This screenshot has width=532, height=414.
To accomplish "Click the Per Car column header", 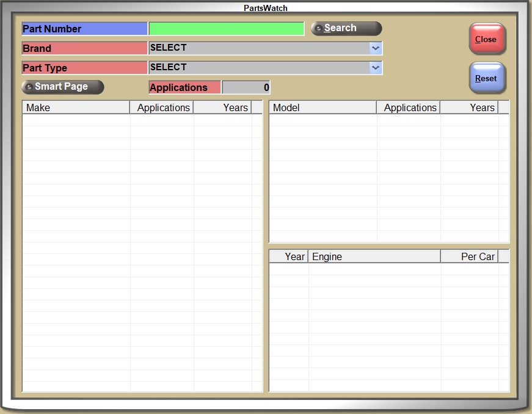I will [469, 256].
